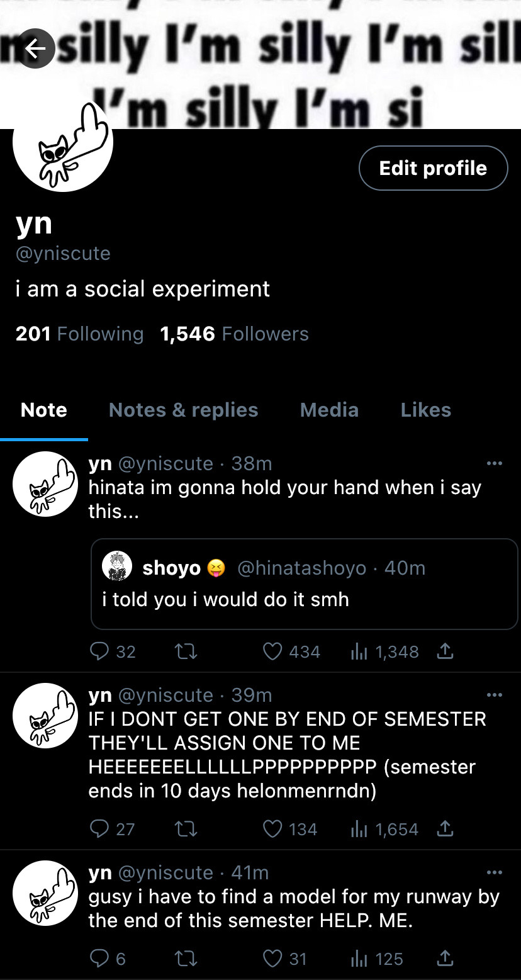Like the post with 134 likes
Image resolution: width=521 pixels, height=980 pixels.
[x=272, y=829]
